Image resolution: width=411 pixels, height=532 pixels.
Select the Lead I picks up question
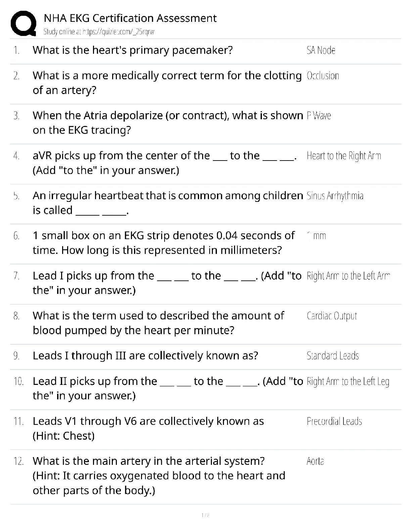pyautogui.click(x=167, y=283)
